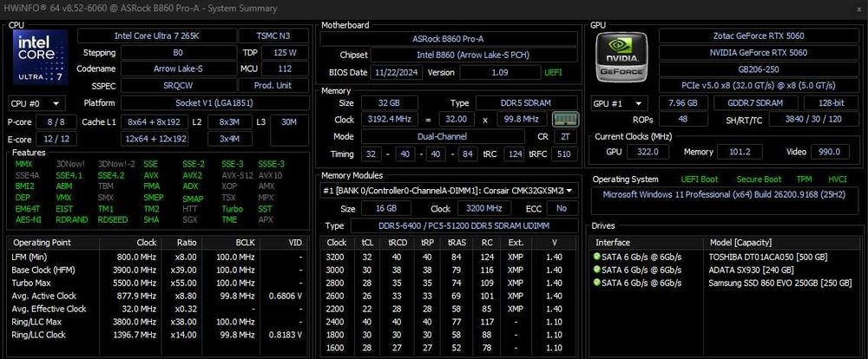Select the Turbo Max 5500.0 MHz row
Screen dimensions: 868x359
(158, 283)
